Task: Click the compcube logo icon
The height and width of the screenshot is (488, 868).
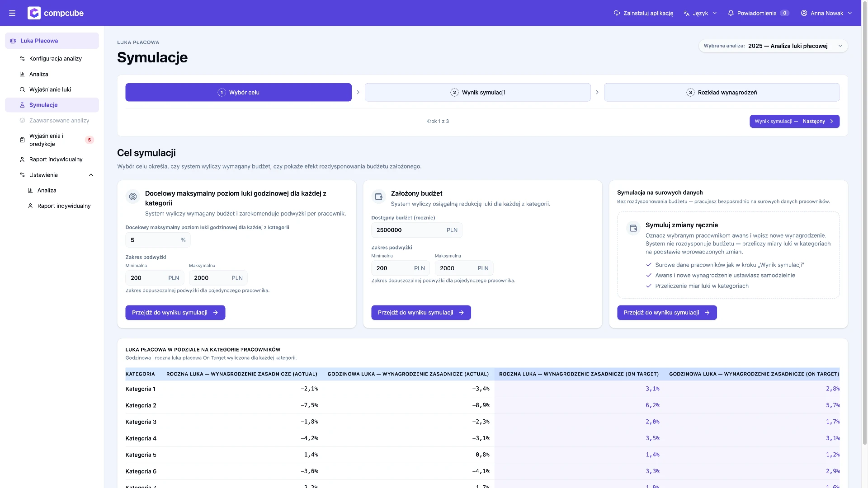Action: click(x=34, y=13)
